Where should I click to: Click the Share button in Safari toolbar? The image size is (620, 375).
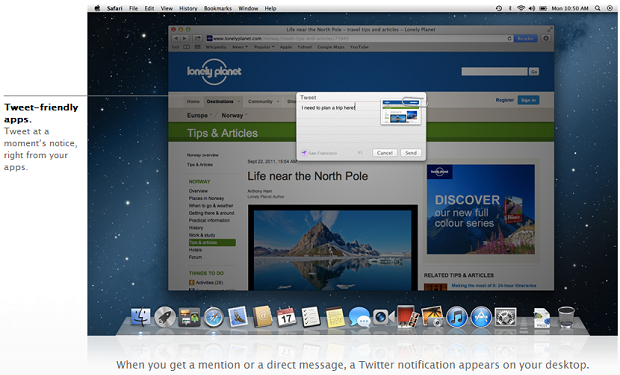(x=197, y=38)
